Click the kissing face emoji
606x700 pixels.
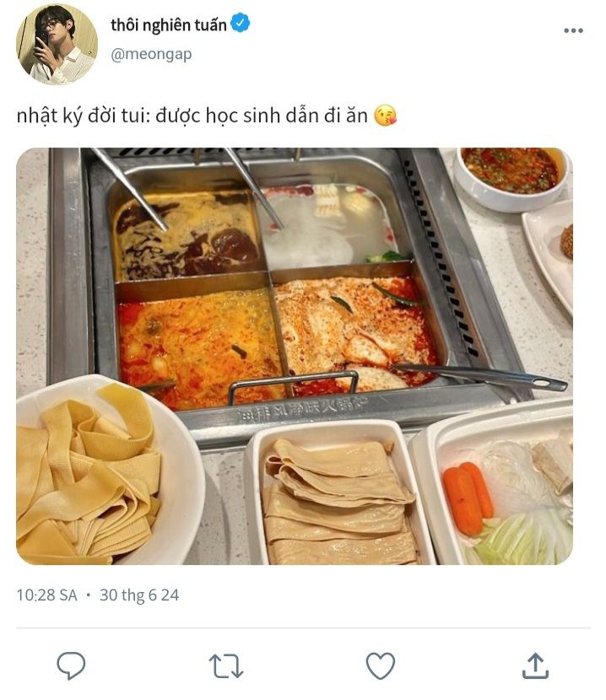coord(385,116)
